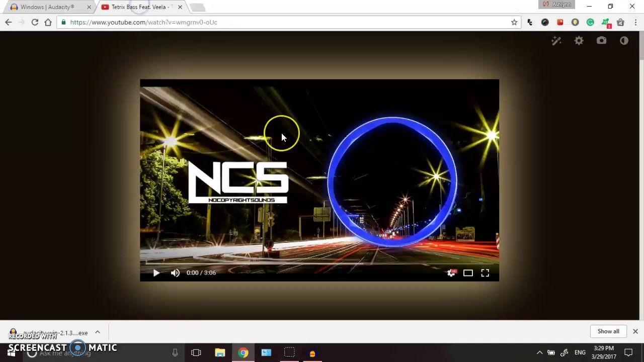Open the action center notifications
This screenshot has width=644, height=362.
[628, 353]
